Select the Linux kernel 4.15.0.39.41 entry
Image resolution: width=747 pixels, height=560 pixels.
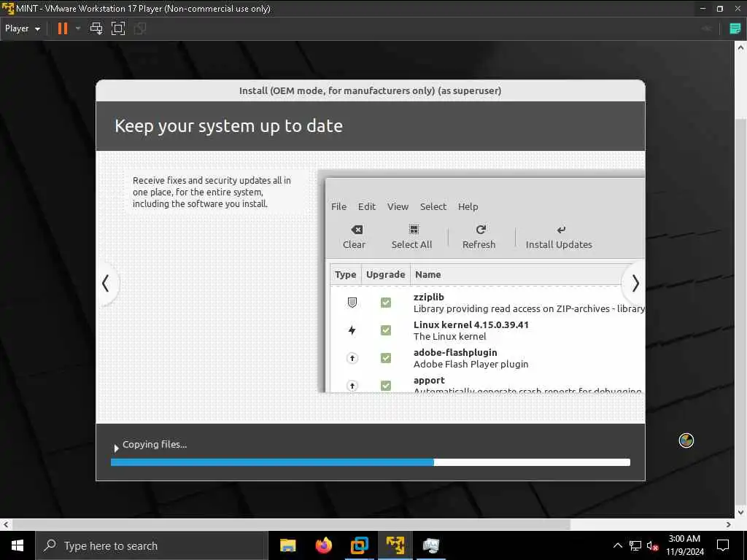[471, 324]
